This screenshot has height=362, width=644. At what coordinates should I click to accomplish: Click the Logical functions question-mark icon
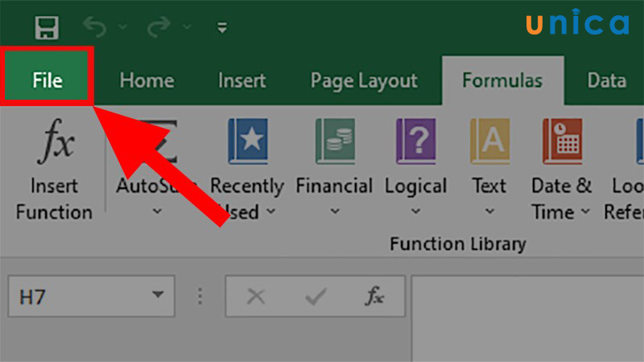pos(415,142)
